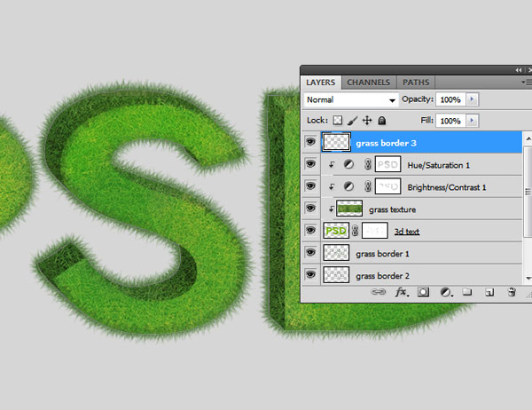Hide the grass texture layer
This screenshot has width=532, height=410.
click(310, 209)
